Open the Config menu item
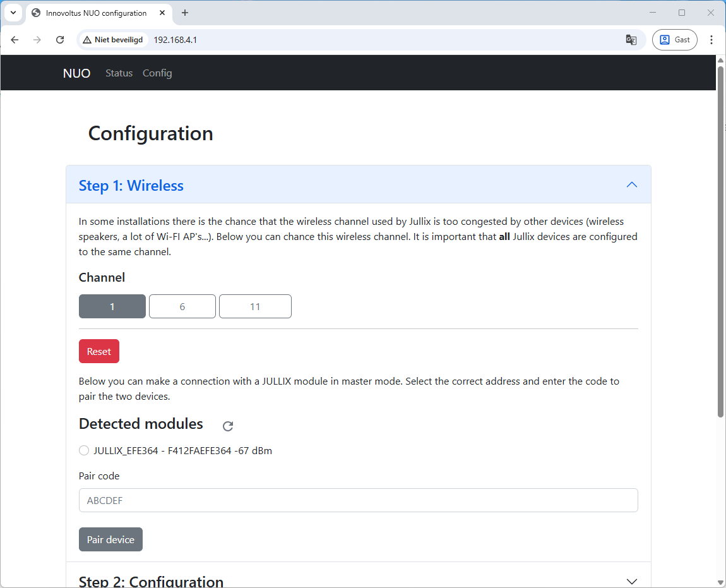 [x=157, y=73]
